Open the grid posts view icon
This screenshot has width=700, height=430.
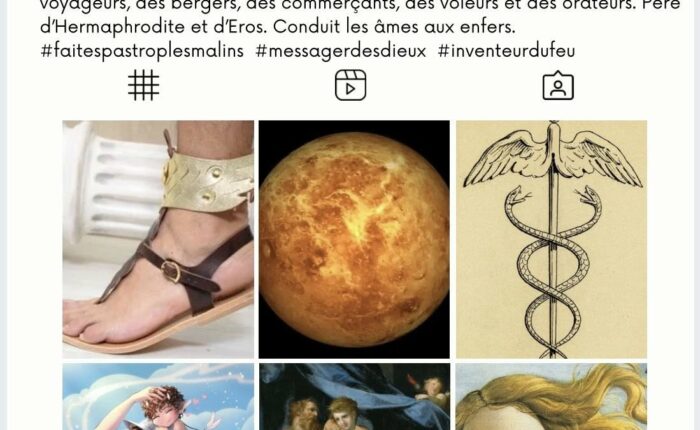pyautogui.click(x=143, y=85)
